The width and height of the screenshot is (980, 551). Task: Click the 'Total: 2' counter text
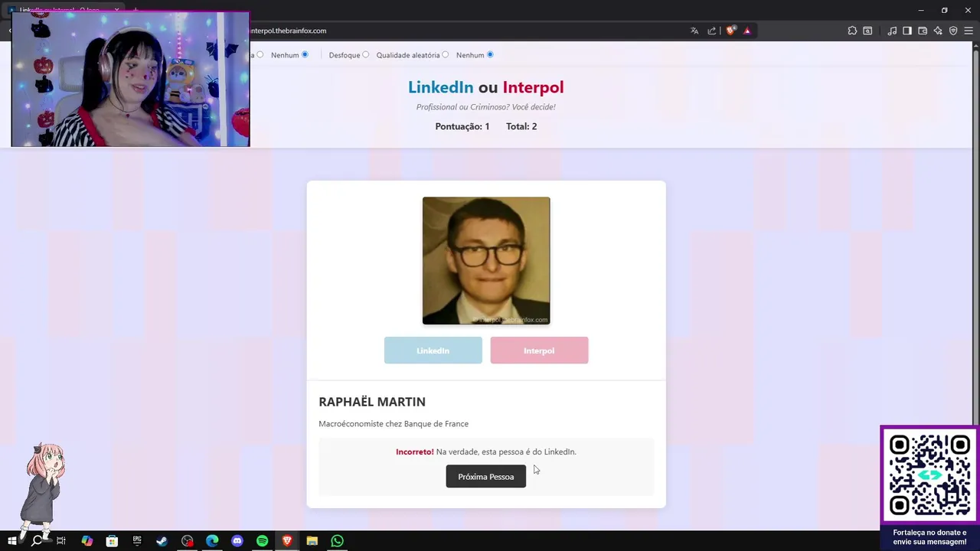521,126
